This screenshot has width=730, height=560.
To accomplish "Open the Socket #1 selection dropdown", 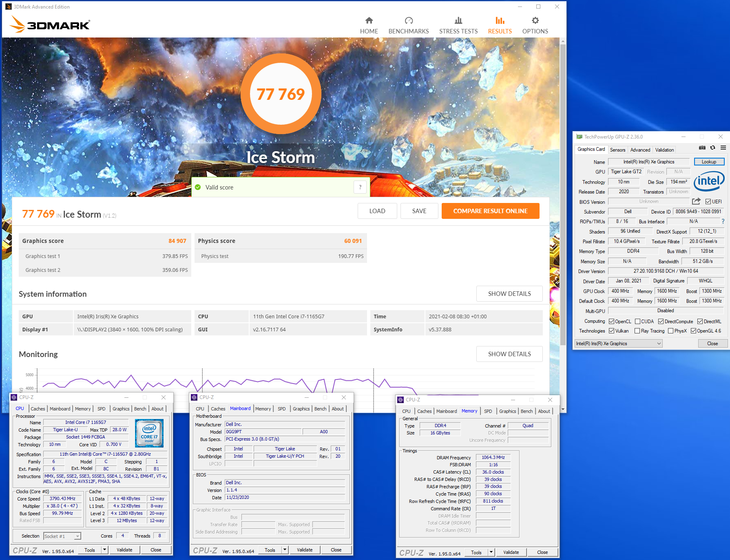I will click(62, 536).
